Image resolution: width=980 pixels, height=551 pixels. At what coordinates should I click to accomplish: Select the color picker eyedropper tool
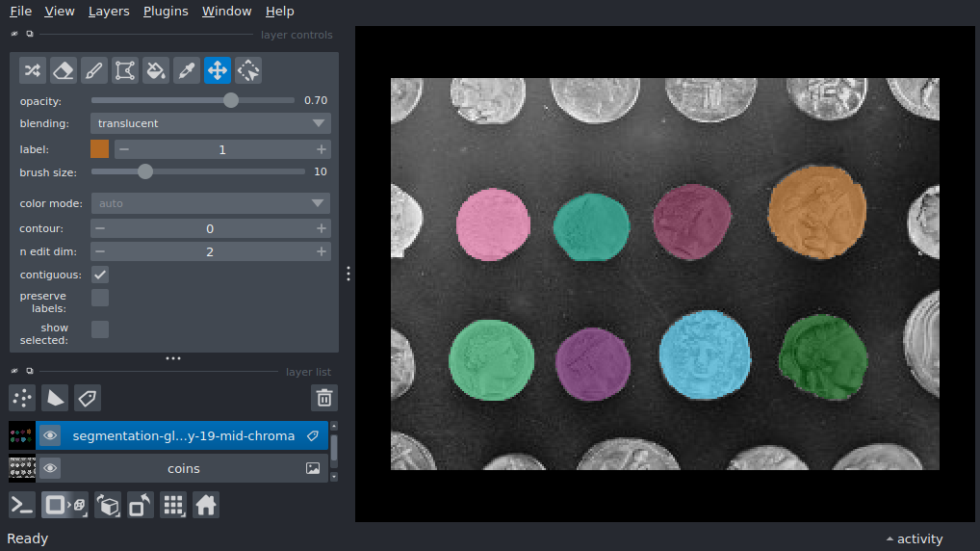pos(186,70)
